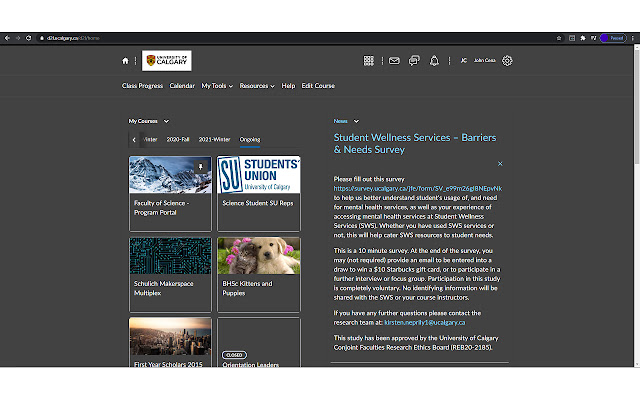The width and height of the screenshot is (640, 400).
Task: Open the Calendar menu item
Action: (x=182, y=86)
